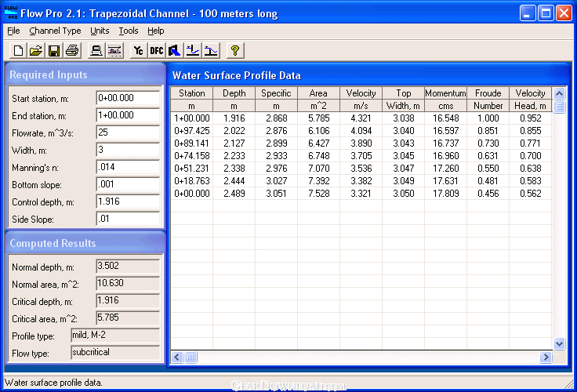
Task: Select the 0+51.231 station cell
Action: pos(191,168)
